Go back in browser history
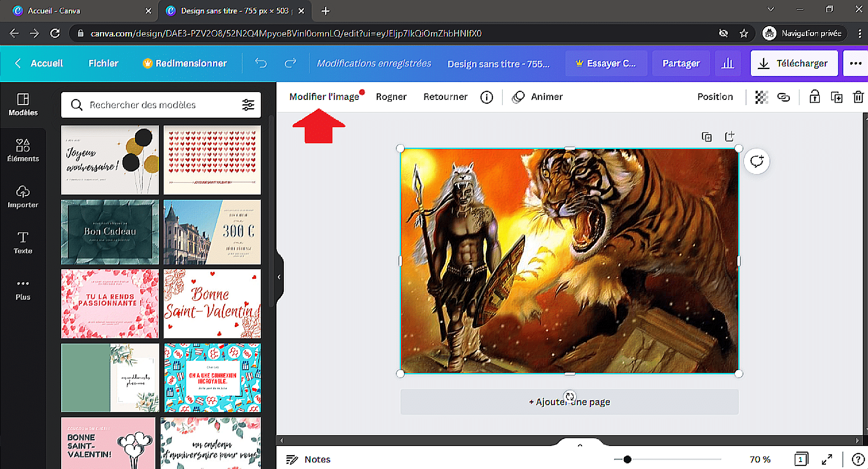 tap(14, 33)
